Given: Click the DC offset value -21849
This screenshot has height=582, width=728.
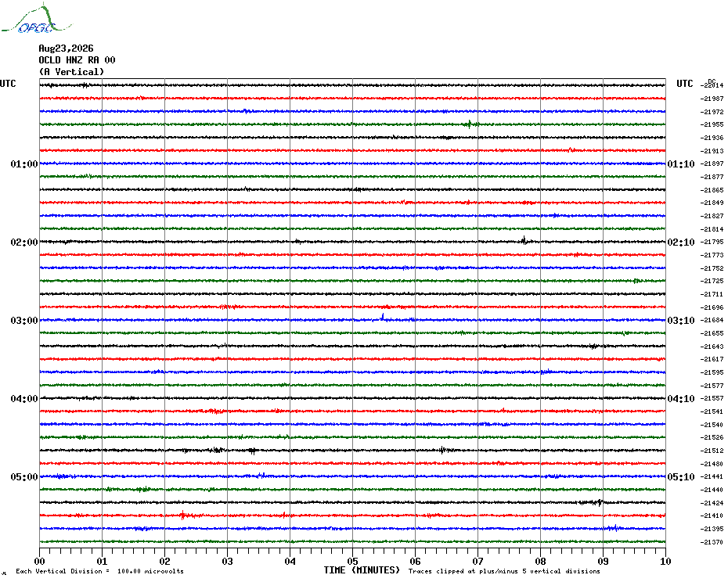Looking at the screenshot, I should point(712,203).
